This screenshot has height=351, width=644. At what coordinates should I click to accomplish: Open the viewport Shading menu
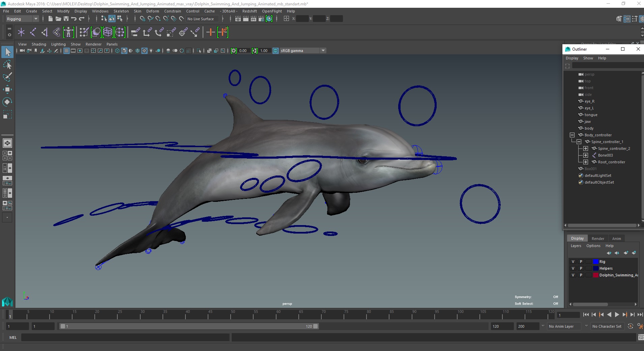click(x=39, y=44)
